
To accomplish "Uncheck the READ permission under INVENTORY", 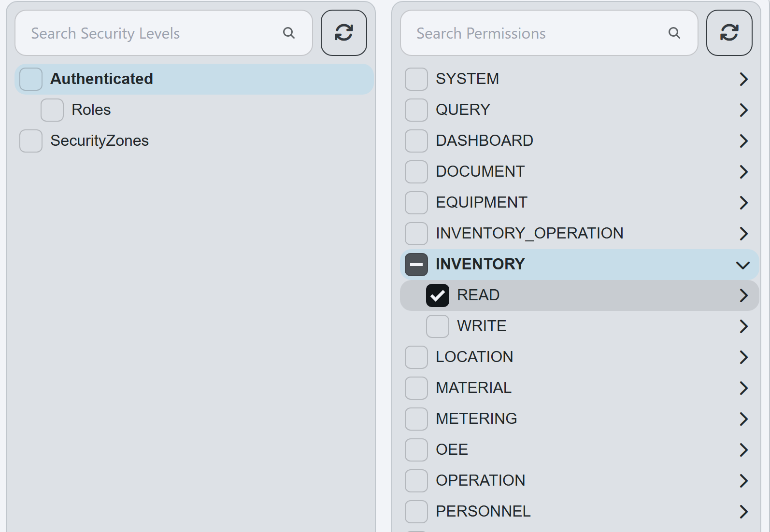I will coord(438,295).
